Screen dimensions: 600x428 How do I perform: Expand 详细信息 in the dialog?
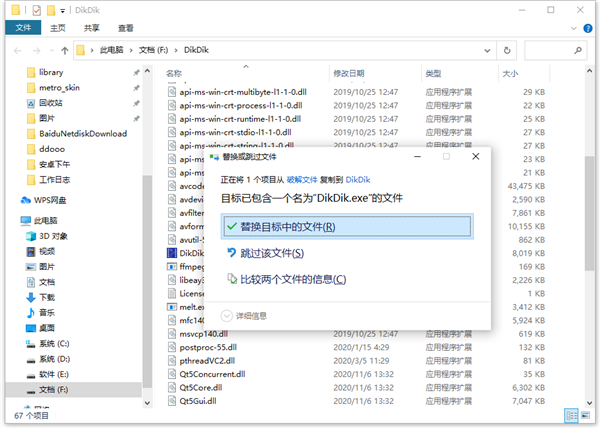244,316
